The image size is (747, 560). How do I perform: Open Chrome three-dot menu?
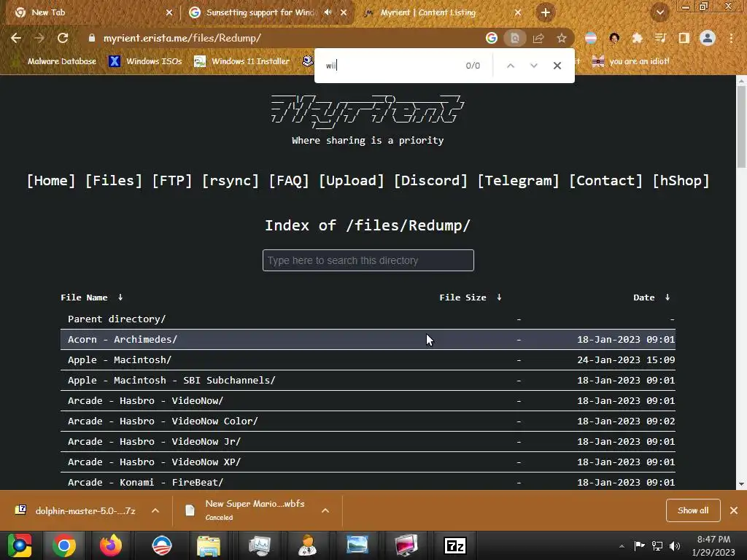pos(731,38)
